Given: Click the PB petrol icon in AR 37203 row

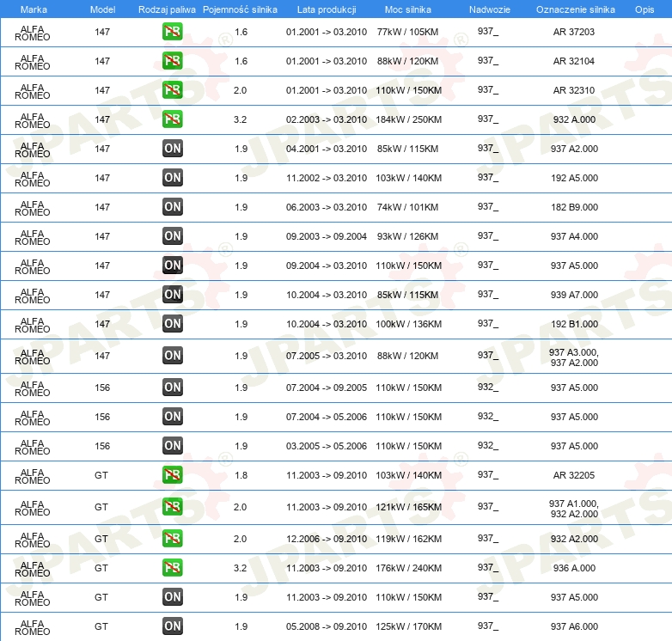Looking at the screenshot, I should click(x=172, y=32).
